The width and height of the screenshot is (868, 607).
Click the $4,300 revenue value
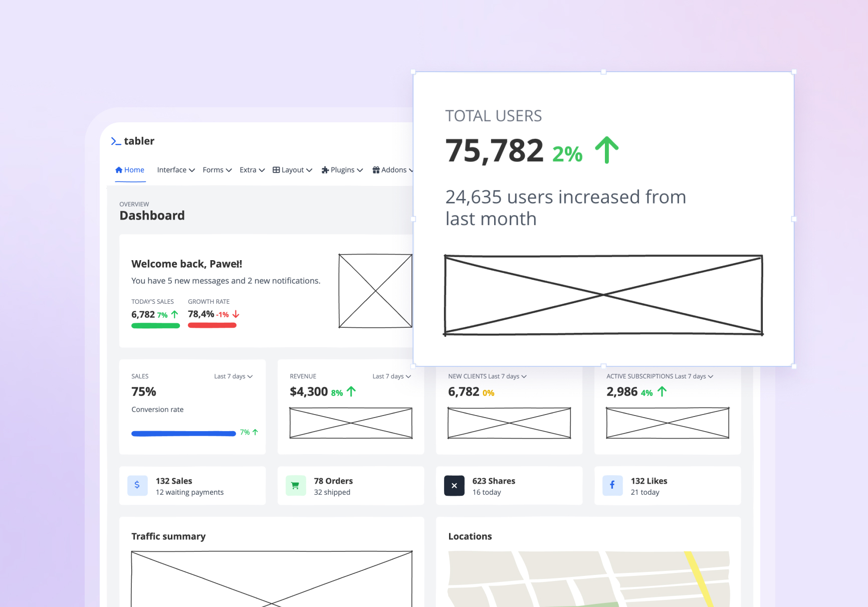[309, 391]
